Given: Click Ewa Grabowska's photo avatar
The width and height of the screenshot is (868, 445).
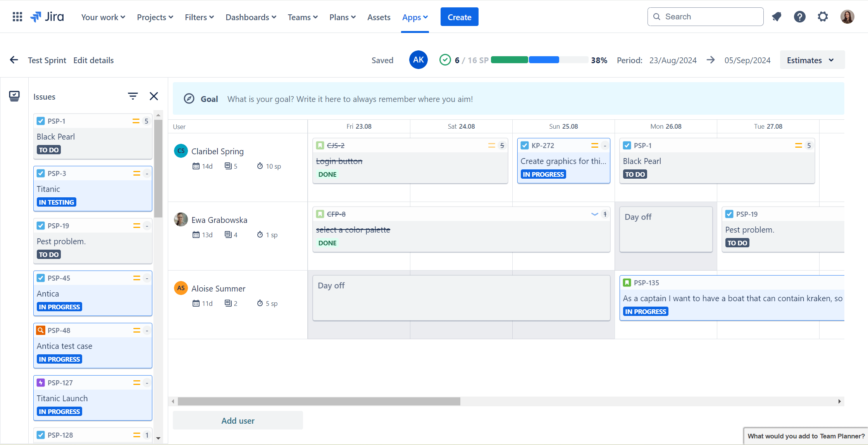Looking at the screenshot, I should pos(181,219).
